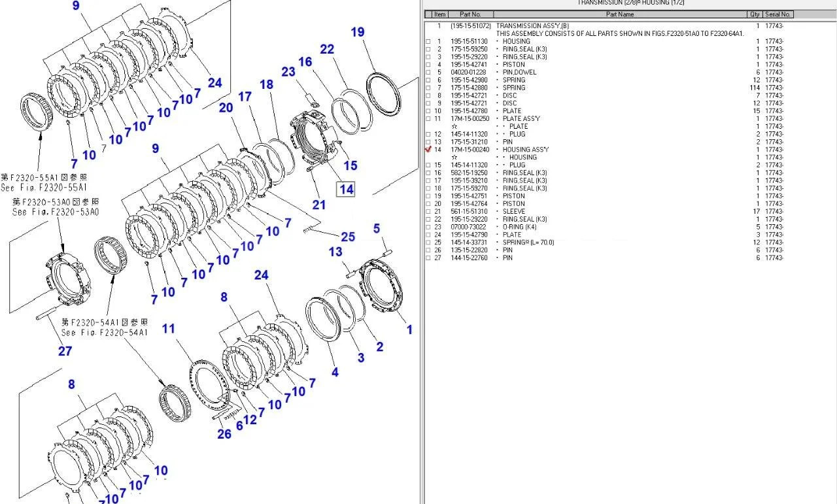The width and height of the screenshot is (837, 504).
Task: Select callout number 23 in the diagram
Action: click(x=288, y=72)
